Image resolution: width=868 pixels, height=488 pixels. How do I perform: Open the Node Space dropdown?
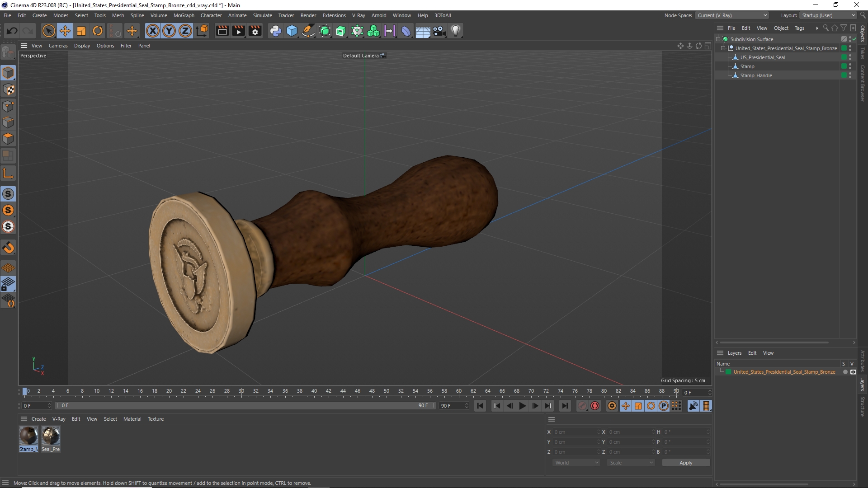(x=732, y=15)
